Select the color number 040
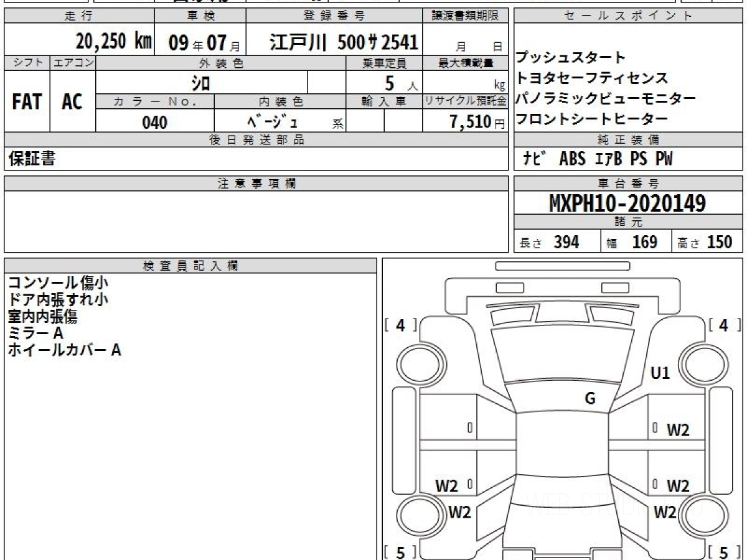The height and width of the screenshot is (560, 747). click(x=154, y=123)
